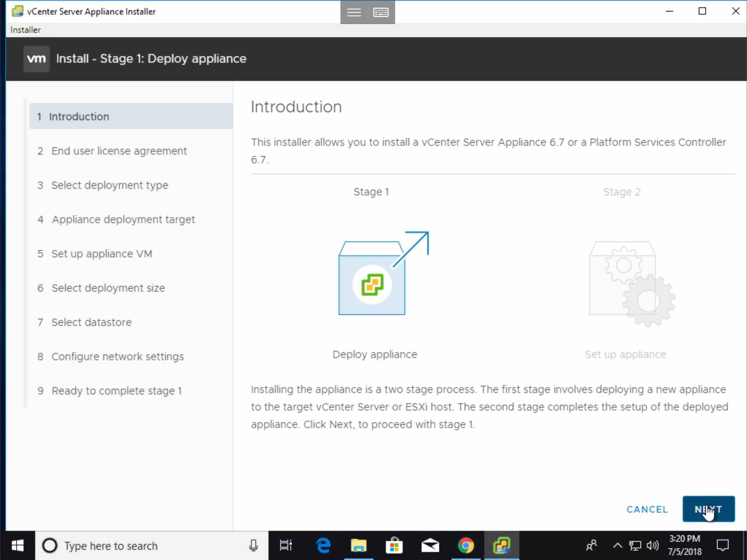Click the NEXT button
747x560 pixels.
click(x=708, y=509)
